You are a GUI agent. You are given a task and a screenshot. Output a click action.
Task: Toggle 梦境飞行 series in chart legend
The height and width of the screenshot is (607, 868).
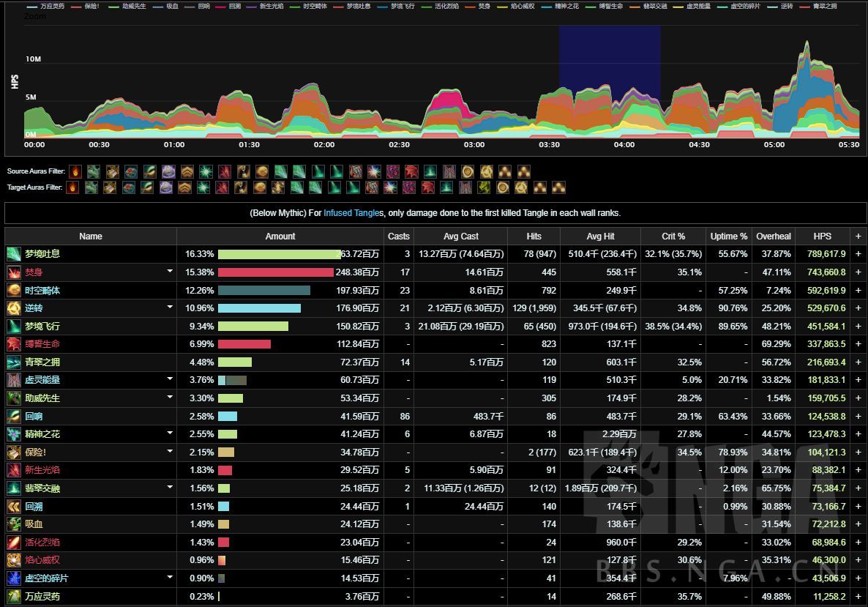click(x=403, y=6)
